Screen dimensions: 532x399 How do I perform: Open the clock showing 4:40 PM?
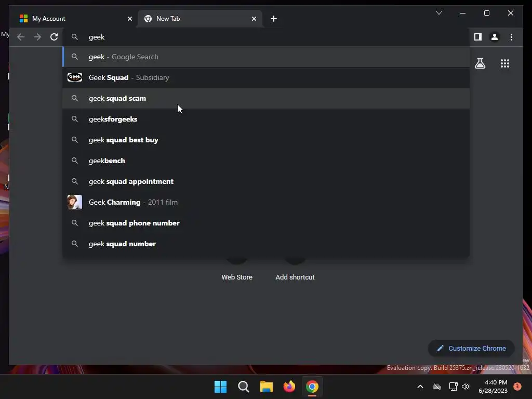coord(493,387)
